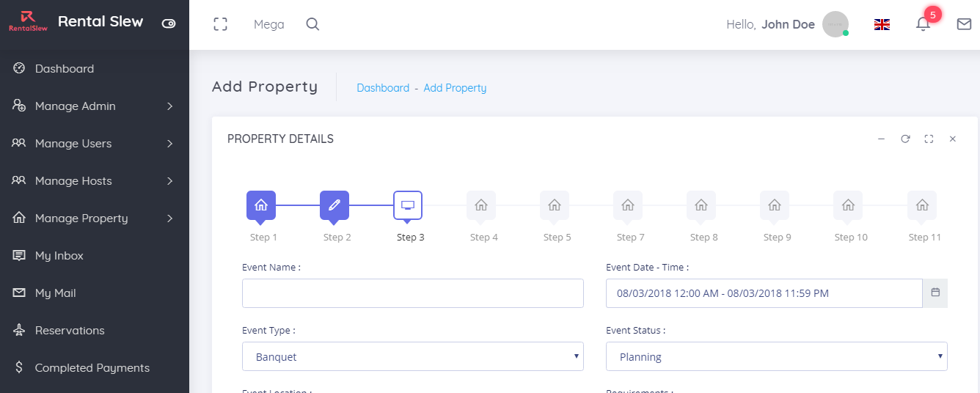The height and width of the screenshot is (393, 980).
Task: Open Reservations in the sidebar
Action: [70, 331]
